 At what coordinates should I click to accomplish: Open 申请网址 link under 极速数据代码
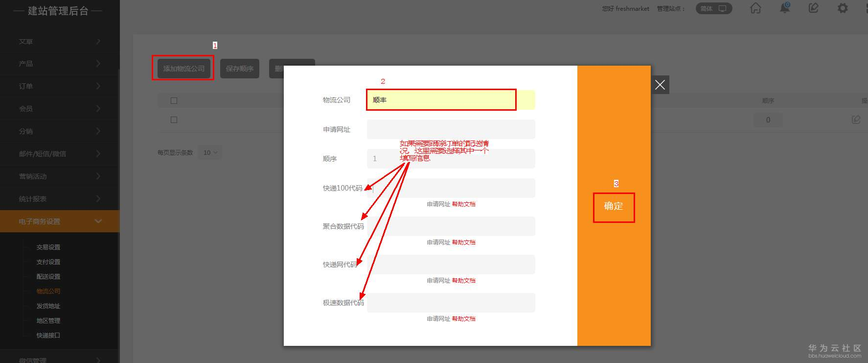438,319
